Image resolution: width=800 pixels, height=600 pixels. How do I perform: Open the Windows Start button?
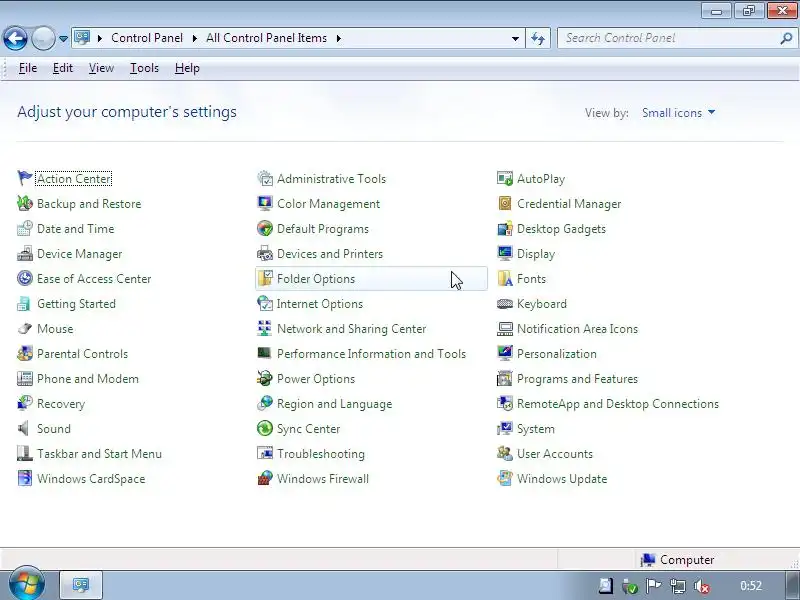coord(27,584)
